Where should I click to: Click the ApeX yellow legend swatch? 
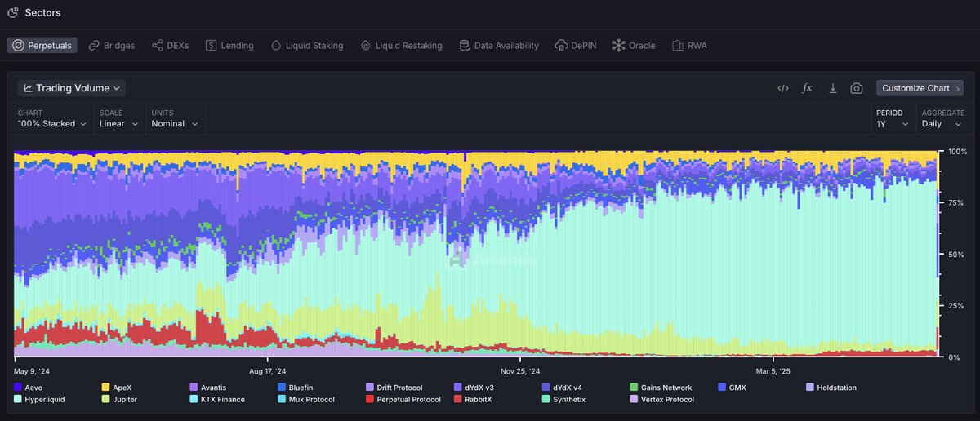[106, 388]
